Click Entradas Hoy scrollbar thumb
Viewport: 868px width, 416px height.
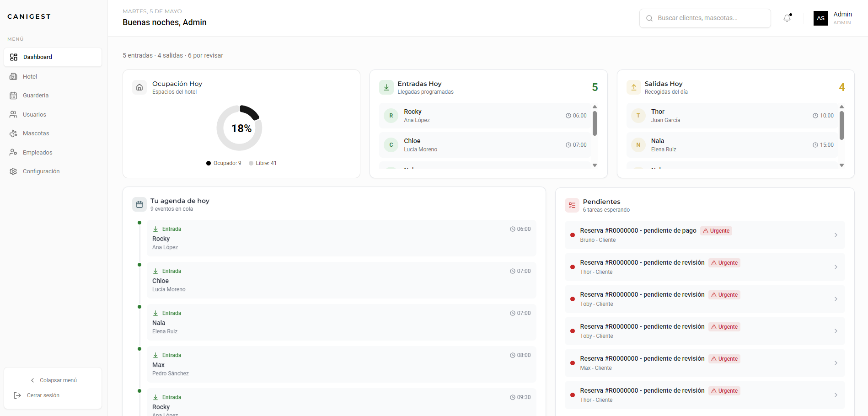595,123
